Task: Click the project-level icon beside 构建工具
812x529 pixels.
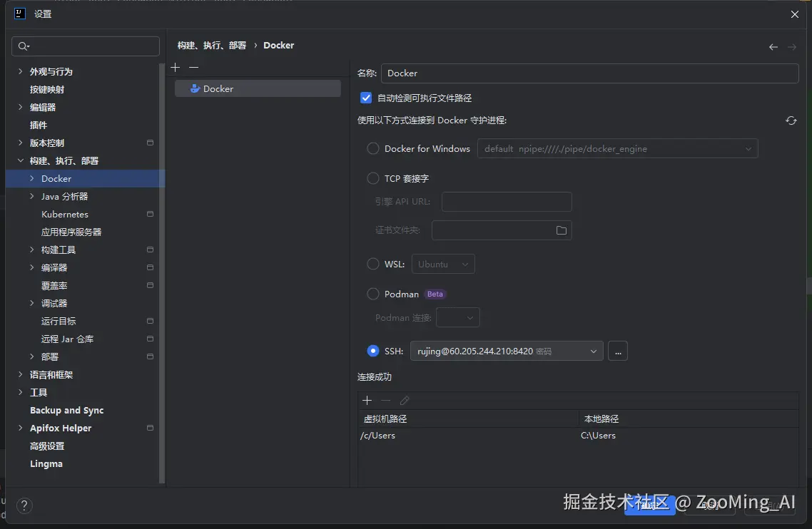Action: pyautogui.click(x=150, y=250)
